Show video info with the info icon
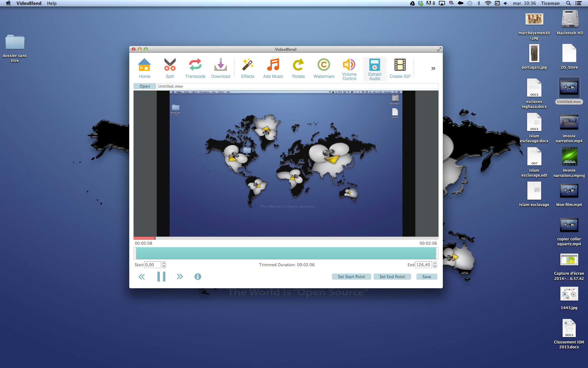Screen dimensions: 588x368 click(x=198, y=277)
